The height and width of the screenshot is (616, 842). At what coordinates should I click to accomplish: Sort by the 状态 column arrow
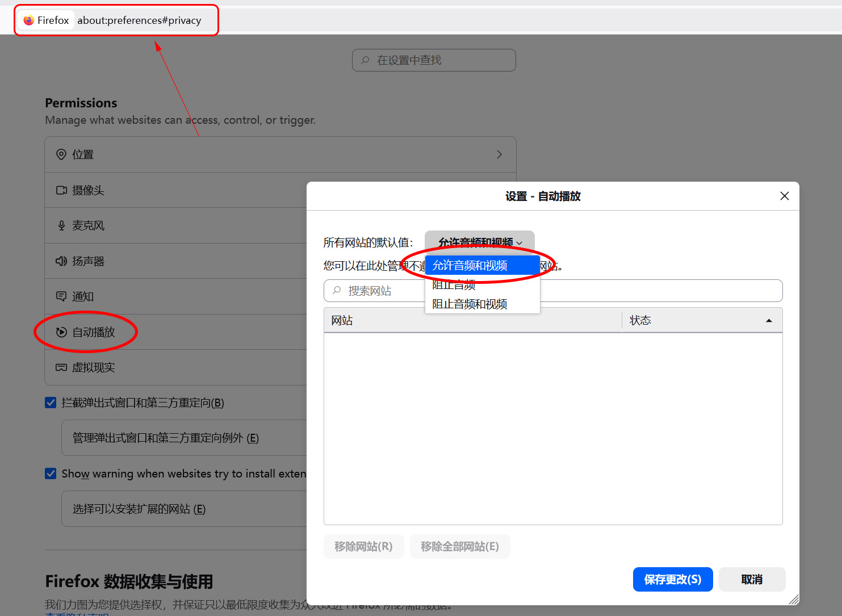(x=769, y=321)
